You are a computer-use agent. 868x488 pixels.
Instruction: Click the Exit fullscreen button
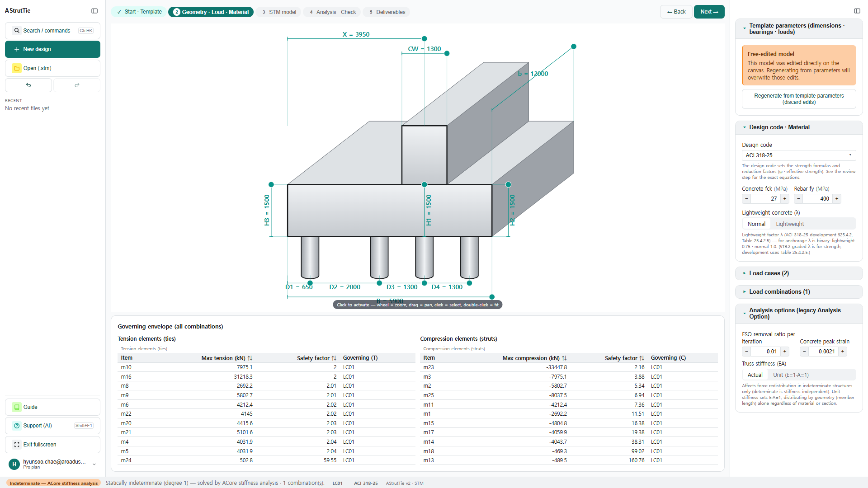(52, 445)
